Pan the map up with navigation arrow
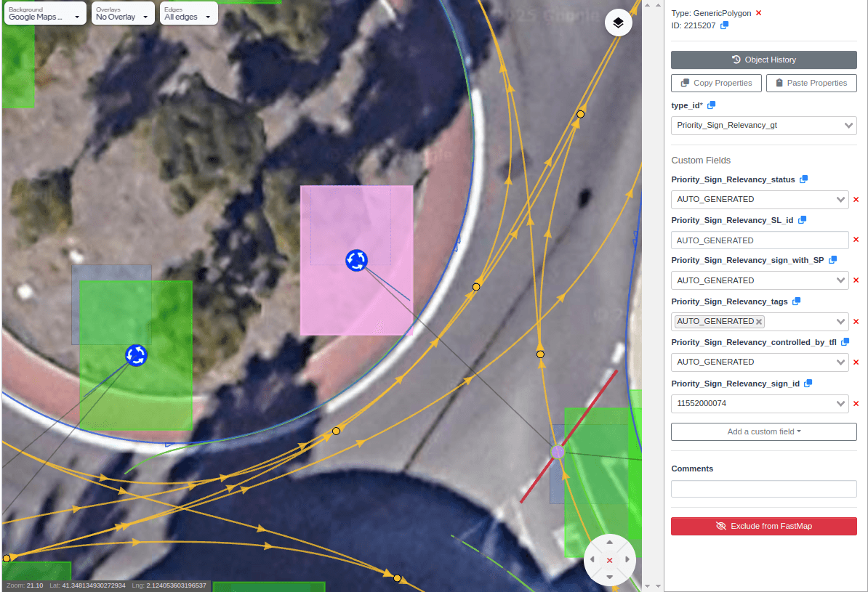Image resolution: width=868 pixels, height=592 pixels. [x=609, y=543]
